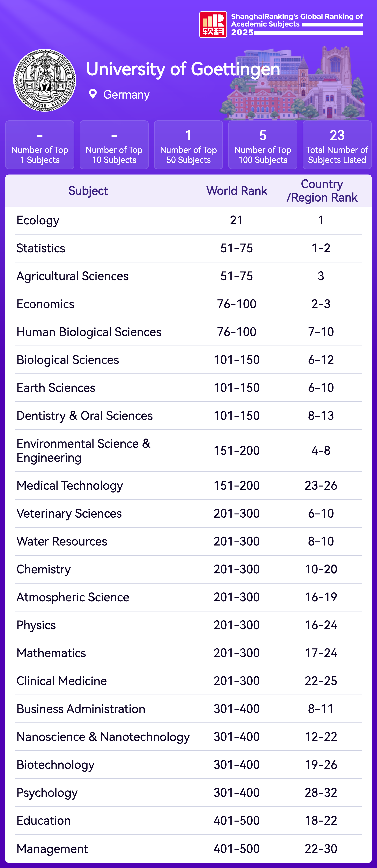
Task: Click the location pin icon beside Germany
Action: [93, 94]
